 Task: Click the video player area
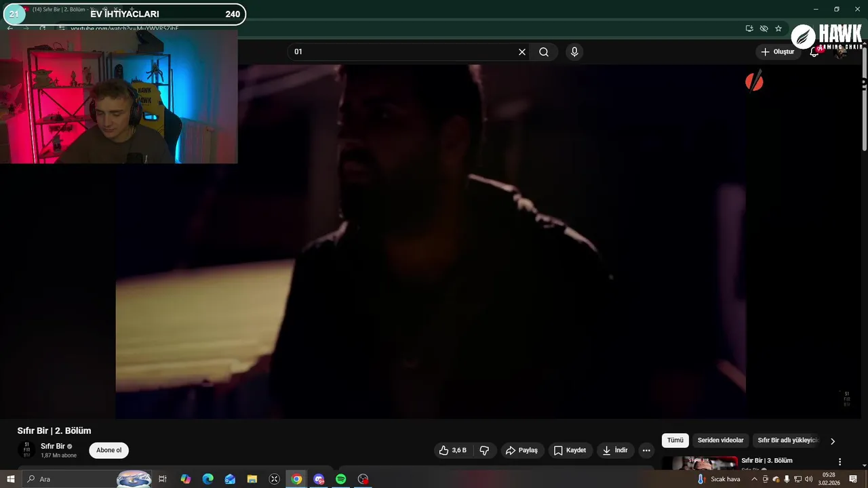pyautogui.click(x=431, y=241)
